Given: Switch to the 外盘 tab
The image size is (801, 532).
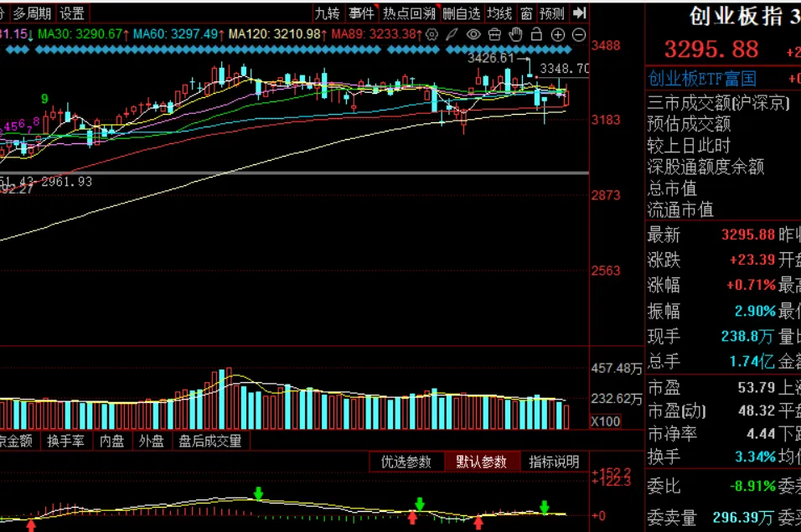Looking at the screenshot, I should point(151,441).
